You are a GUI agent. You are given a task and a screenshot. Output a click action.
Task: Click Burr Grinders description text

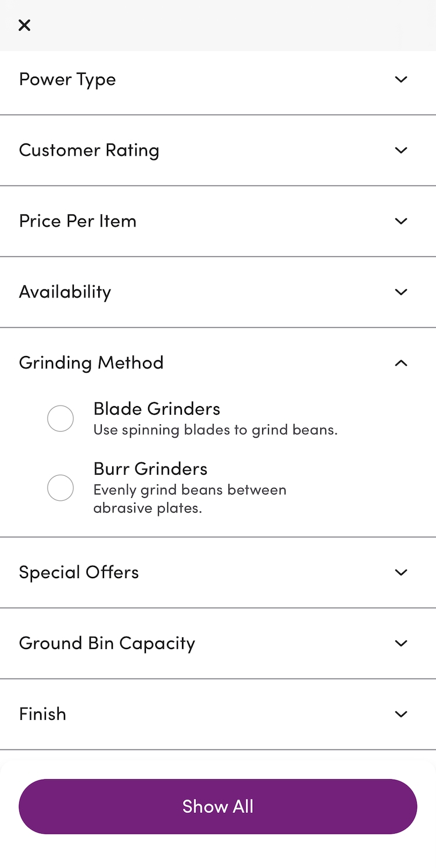[190, 499]
